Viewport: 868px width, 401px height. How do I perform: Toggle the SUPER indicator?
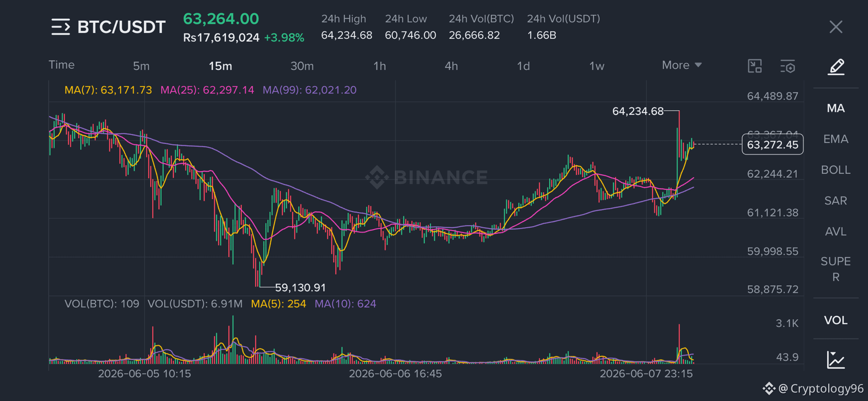coord(836,269)
